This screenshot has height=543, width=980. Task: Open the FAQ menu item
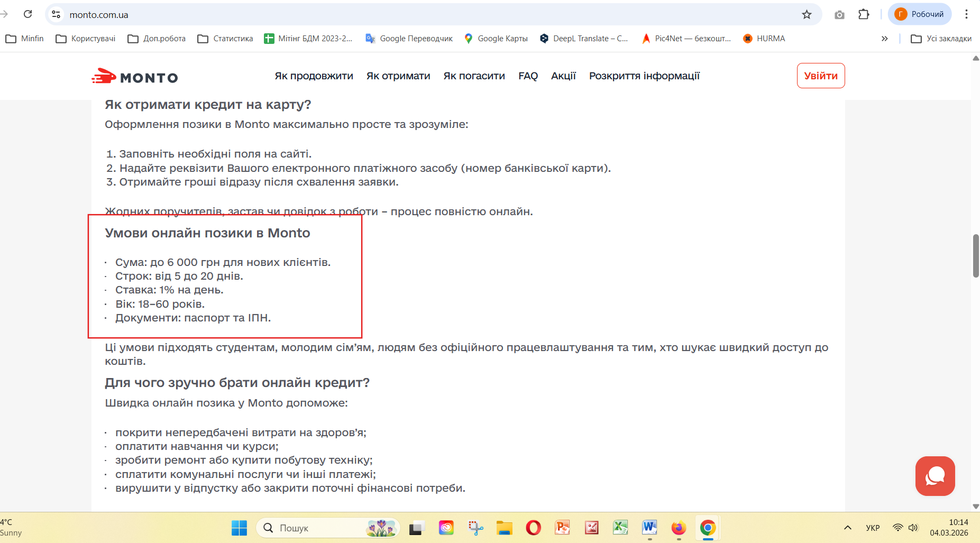pos(528,76)
